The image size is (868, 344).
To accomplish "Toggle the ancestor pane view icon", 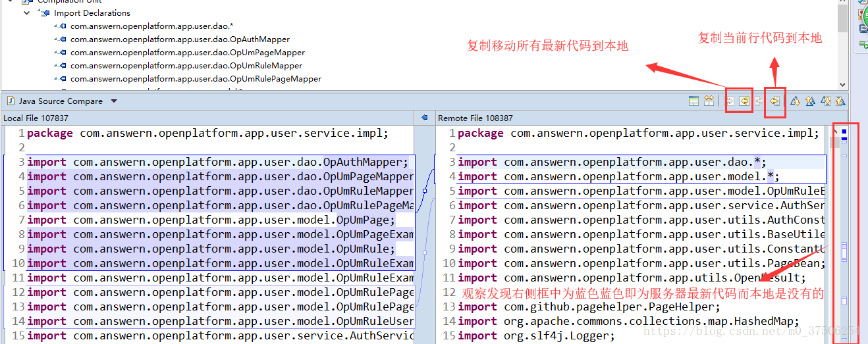I will coord(693,101).
